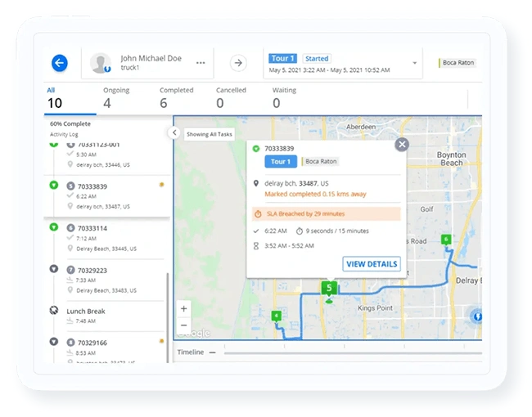Click the Lunch Break icon
Image resolution: width=532 pixels, height=417 pixels.
54,310
